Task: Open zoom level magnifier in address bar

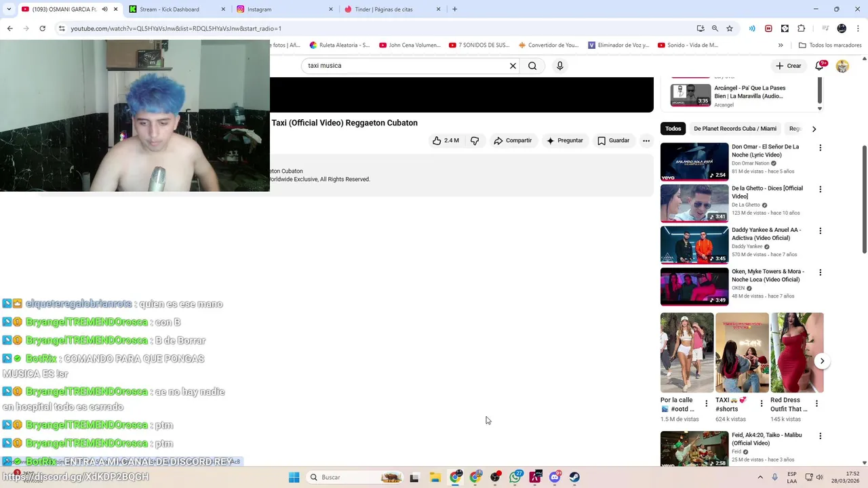Action: [715, 28]
